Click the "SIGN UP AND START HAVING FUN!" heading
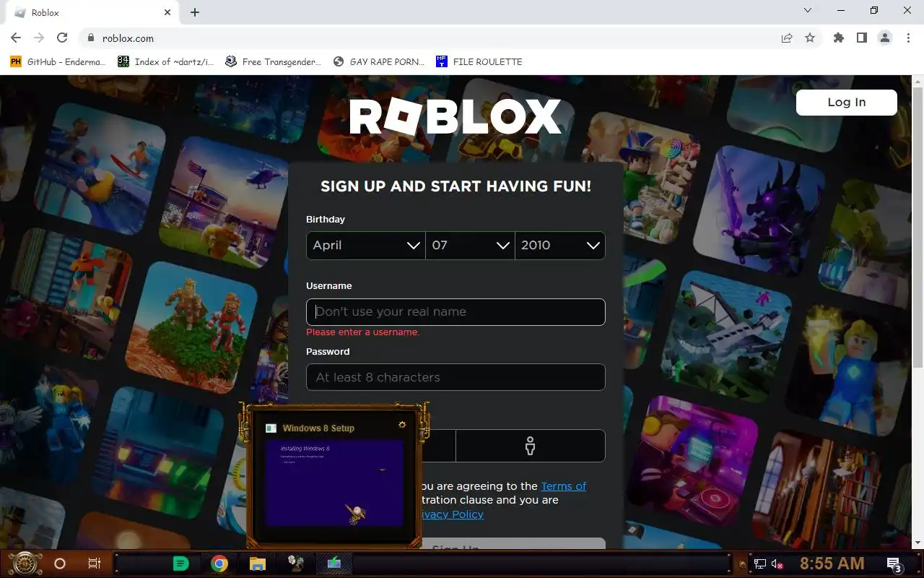This screenshot has height=578, width=924. coord(456,186)
